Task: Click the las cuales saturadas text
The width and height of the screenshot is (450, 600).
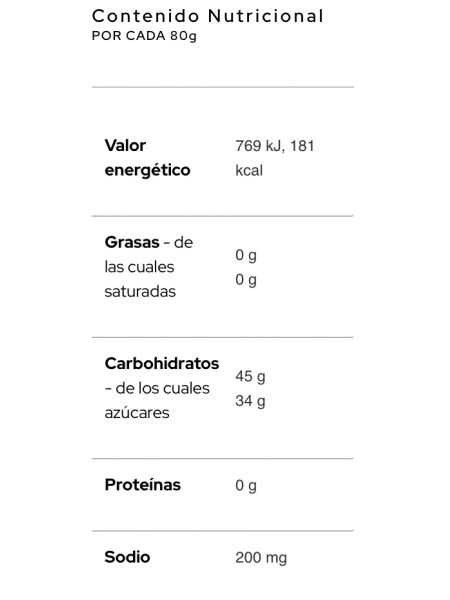Action: [140, 279]
